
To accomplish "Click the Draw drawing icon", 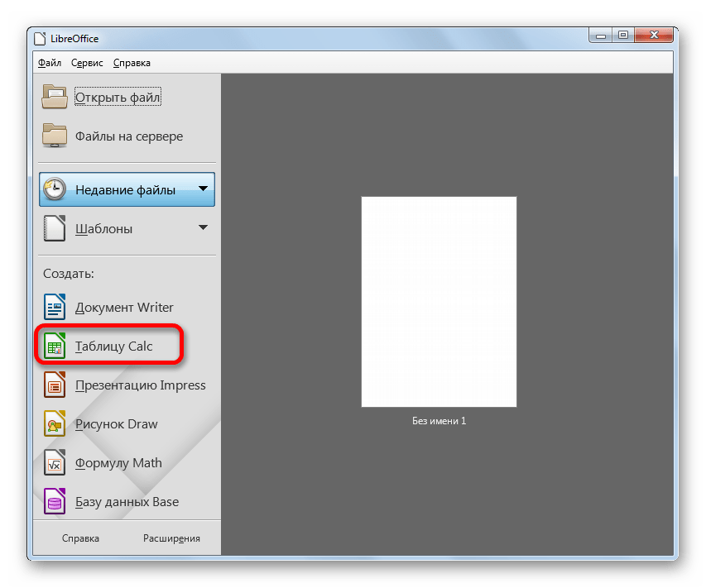I will tap(55, 424).
